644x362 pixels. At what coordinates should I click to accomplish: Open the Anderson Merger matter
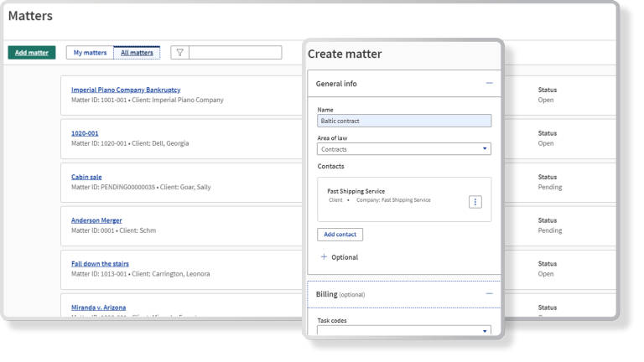point(96,220)
